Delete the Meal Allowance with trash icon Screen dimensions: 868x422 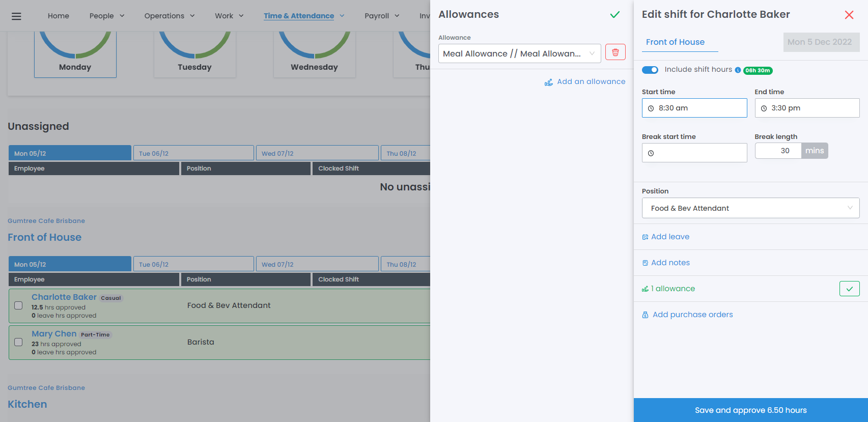[615, 52]
